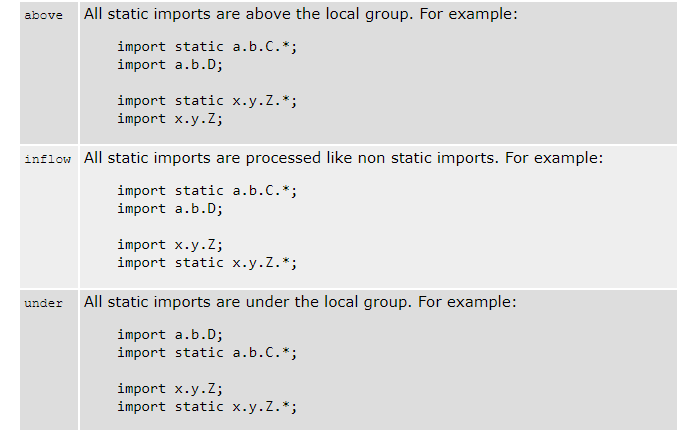The height and width of the screenshot is (430, 677).
Task: Click "import static x.y.Z.*;" in the above example
Action: click(207, 101)
